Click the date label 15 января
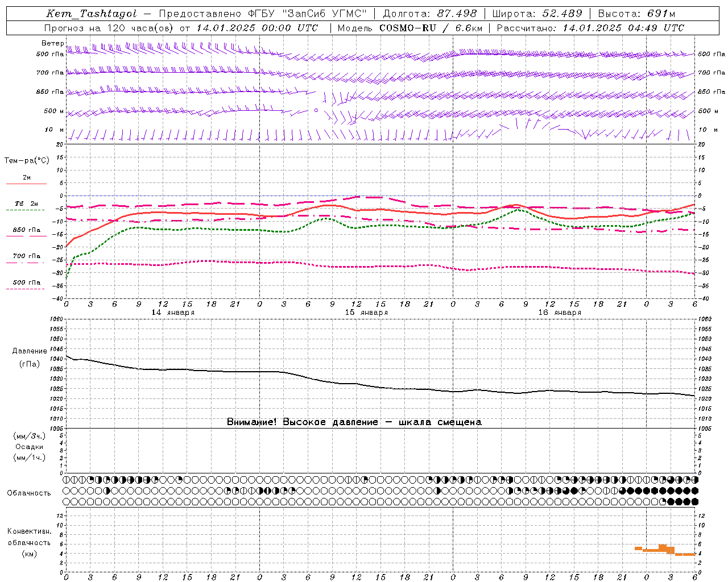This screenshot has height=582, width=728. (366, 313)
